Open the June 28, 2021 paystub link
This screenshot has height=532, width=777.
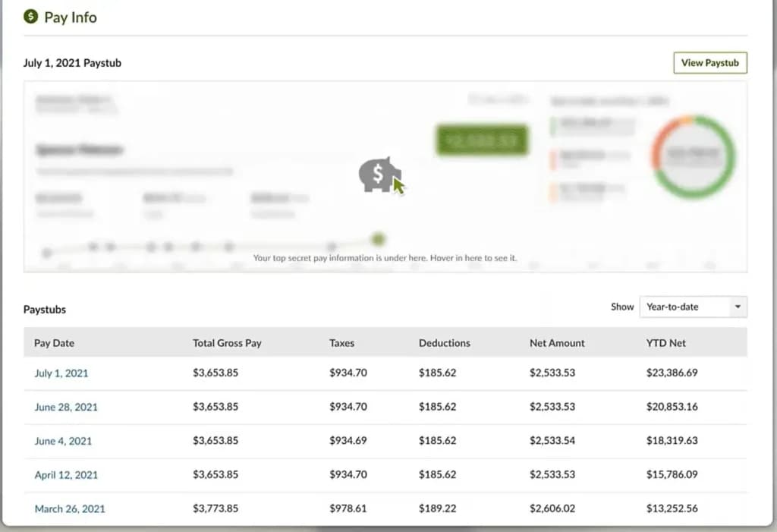66,407
